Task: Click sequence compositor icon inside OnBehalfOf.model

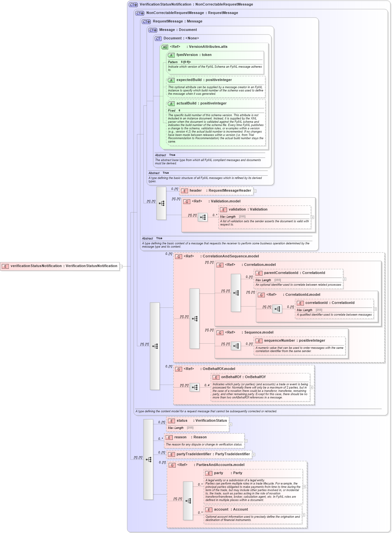Action: [195, 387]
